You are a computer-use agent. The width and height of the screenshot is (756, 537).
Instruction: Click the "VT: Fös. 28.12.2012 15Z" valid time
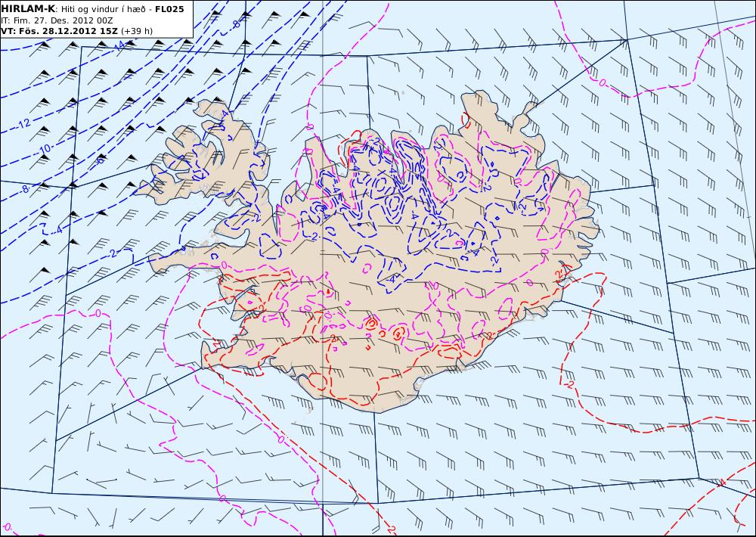tap(60, 31)
